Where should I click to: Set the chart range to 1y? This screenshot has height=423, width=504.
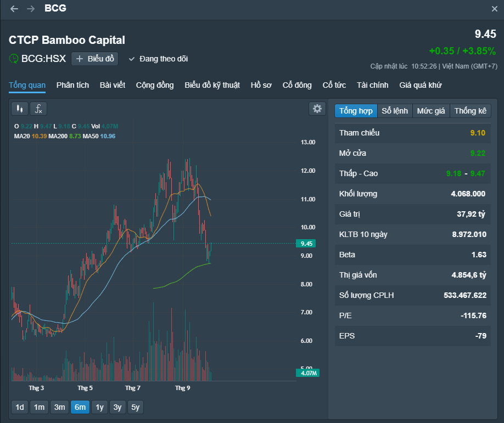[99, 407]
